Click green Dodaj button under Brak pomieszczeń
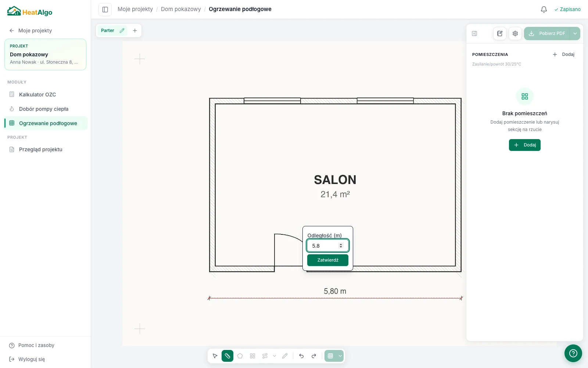Image resolution: width=588 pixels, height=368 pixels. coord(525,145)
